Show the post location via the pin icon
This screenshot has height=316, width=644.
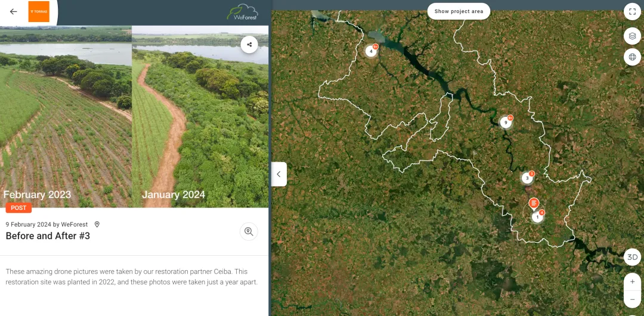click(97, 224)
